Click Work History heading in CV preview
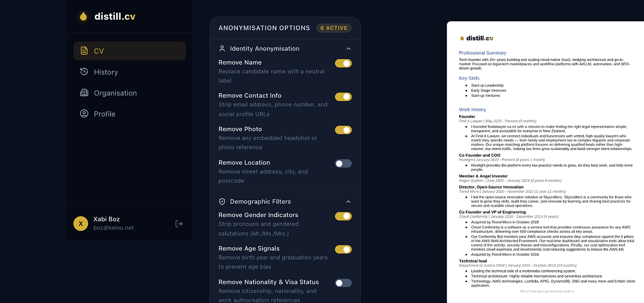Image resolution: width=644 pixels, height=303 pixels. tap(472, 110)
